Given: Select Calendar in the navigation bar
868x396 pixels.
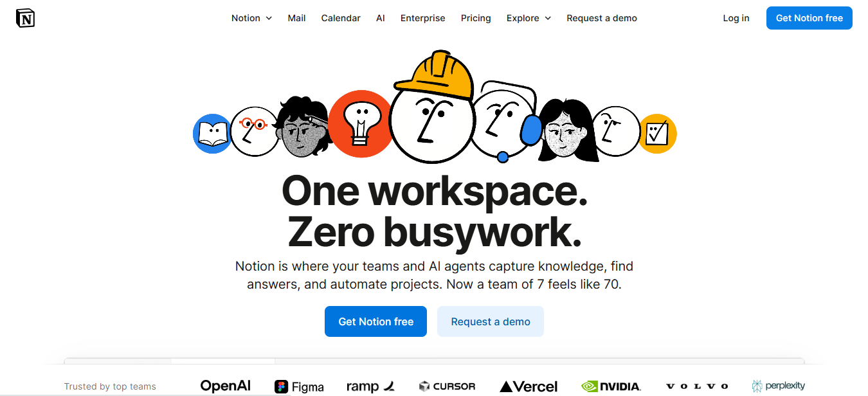Looking at the screenshot, I should tap(341, 18).
